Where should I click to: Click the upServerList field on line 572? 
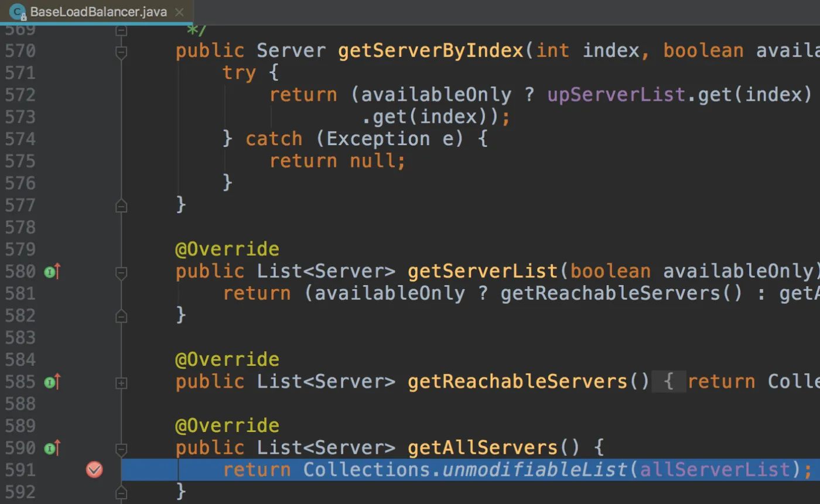[x=616, y=95]
